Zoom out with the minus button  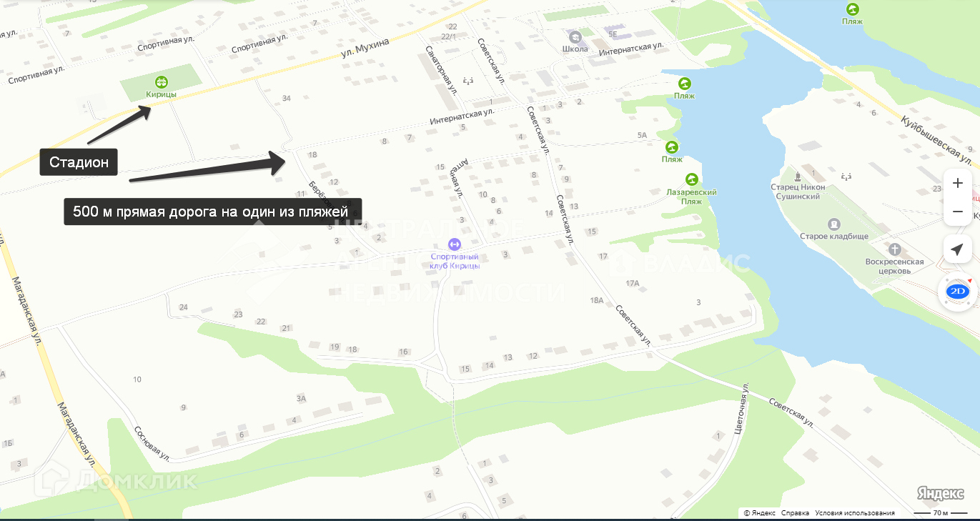[x=957, y=212]
